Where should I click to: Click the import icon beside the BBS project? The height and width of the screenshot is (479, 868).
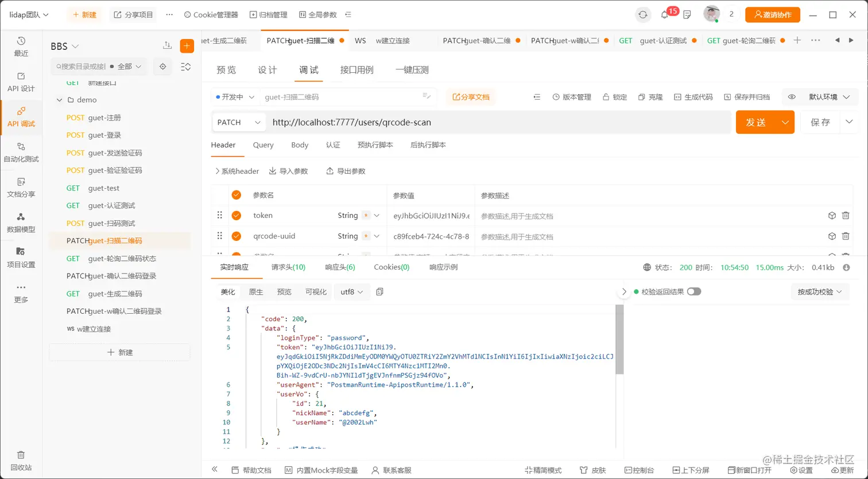point(168,46)
